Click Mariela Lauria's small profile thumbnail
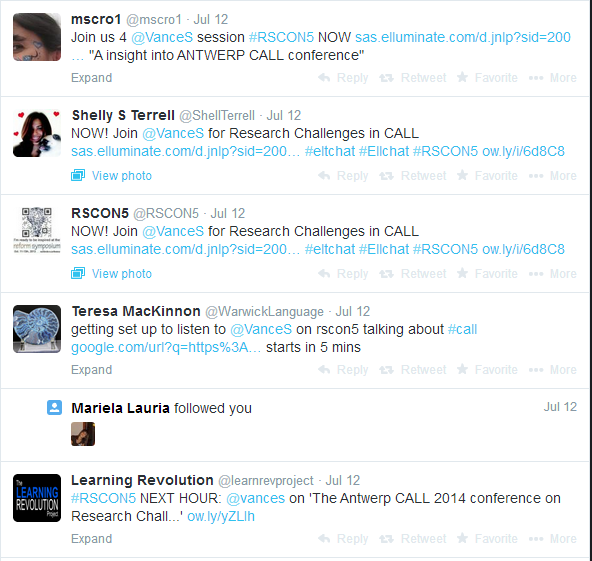592x561 pixels. (x=83, y=434)
